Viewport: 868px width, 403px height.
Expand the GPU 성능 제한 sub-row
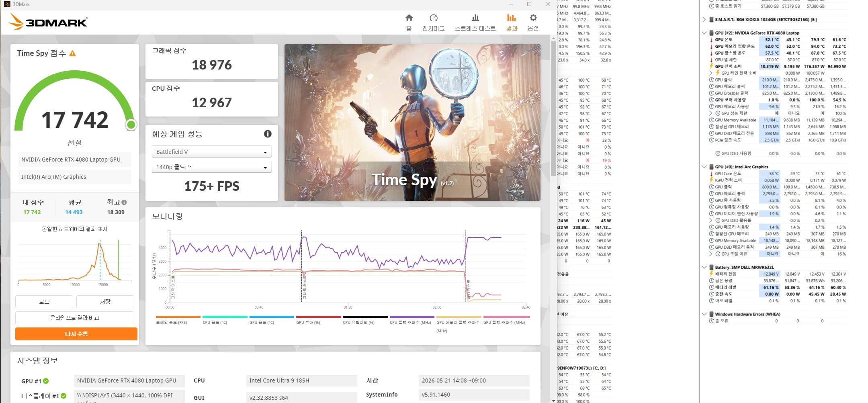(710, 113)
